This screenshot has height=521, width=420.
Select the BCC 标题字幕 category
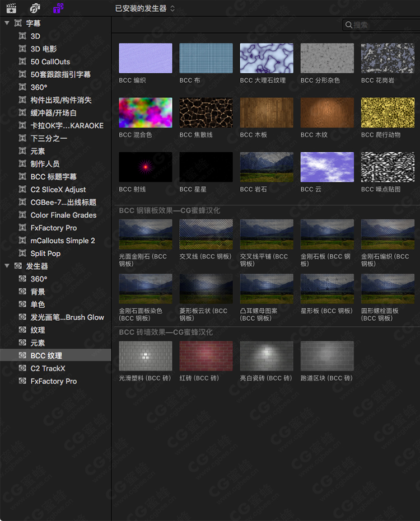55,176
